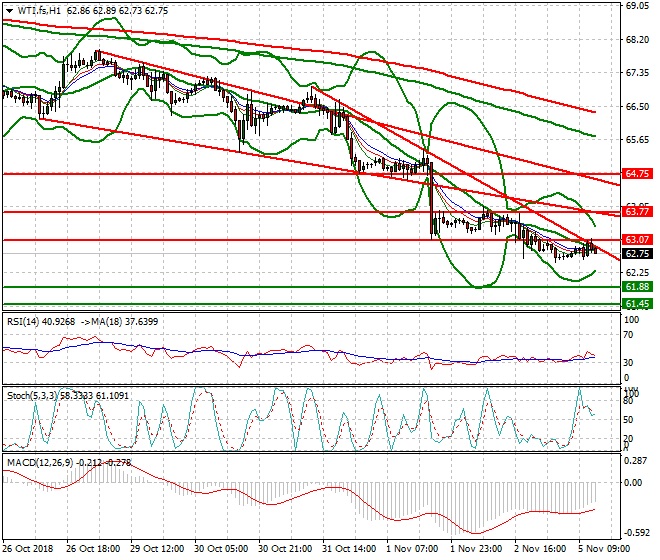Click the 5 Nov 09:00 time axis label
The width and height of the screenshot is (660, 560).
point(604,549)
